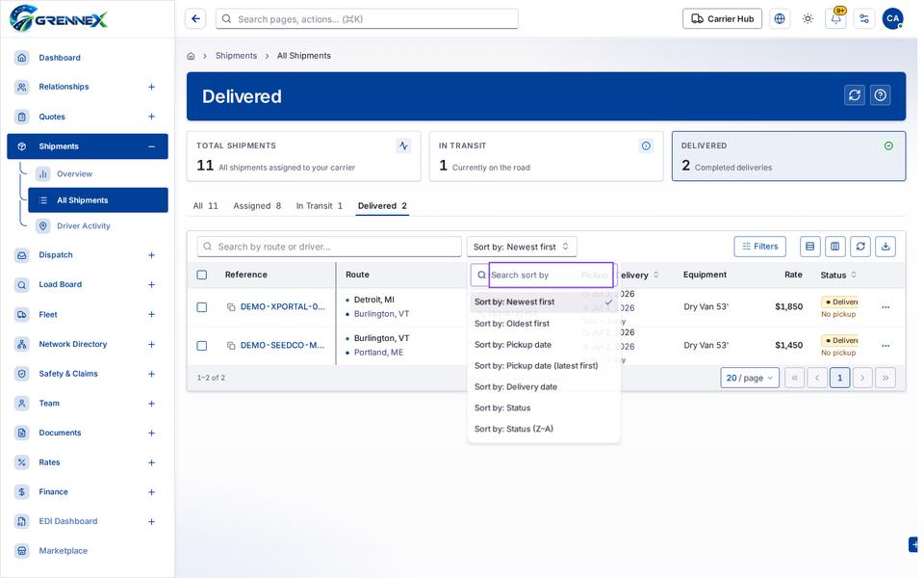Open the language globe icon

click(780, 19)
